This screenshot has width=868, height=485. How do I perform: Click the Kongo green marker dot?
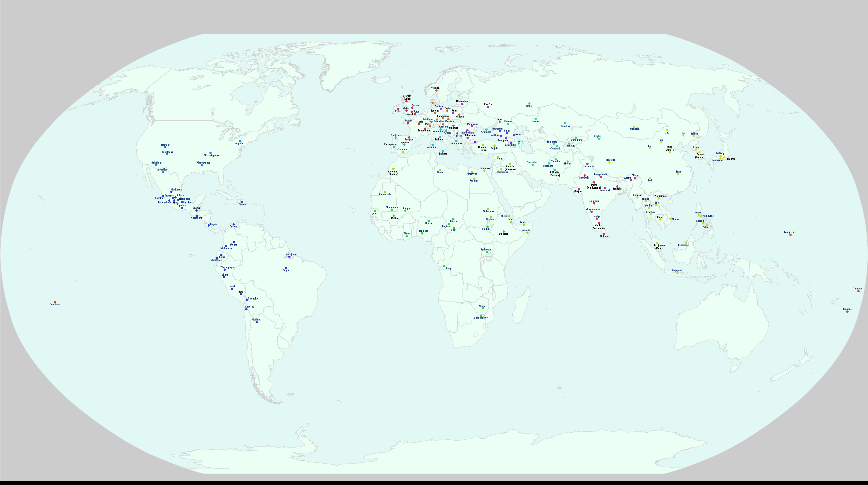coord(444,266)
